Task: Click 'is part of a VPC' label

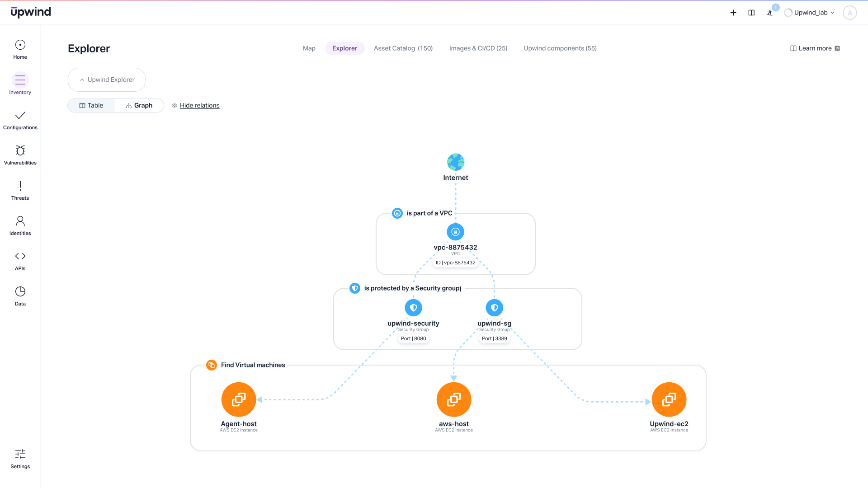Action: (429, 213)
